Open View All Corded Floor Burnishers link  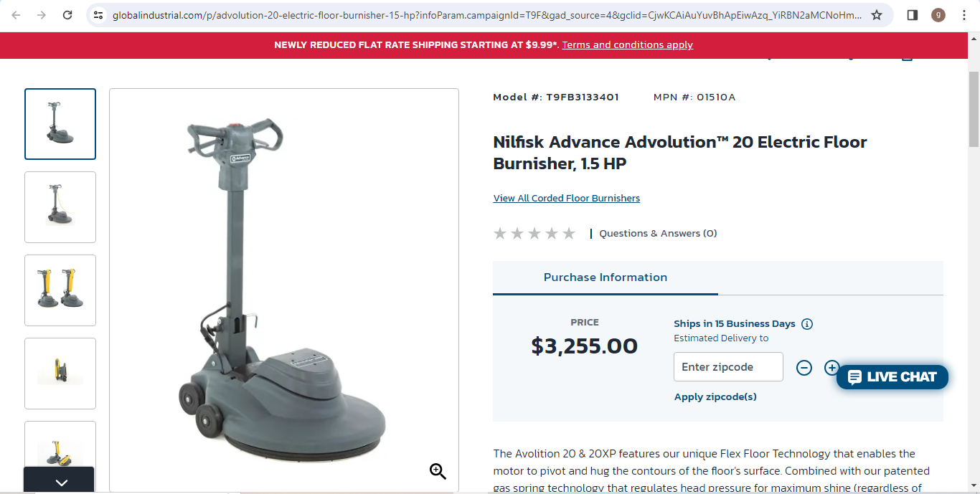[x=567, y=199]
